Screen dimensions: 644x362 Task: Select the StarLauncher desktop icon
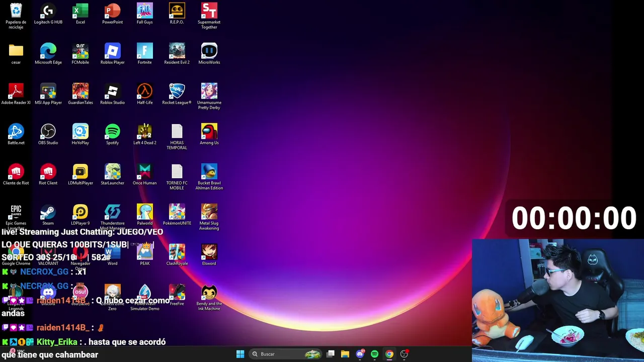[113, 175]
